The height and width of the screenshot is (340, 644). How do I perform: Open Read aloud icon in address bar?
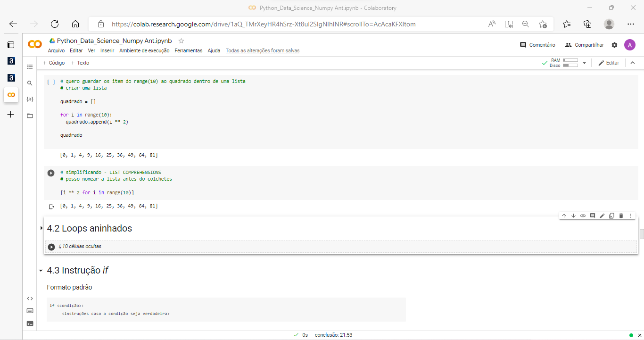click(x=492, y=24)
